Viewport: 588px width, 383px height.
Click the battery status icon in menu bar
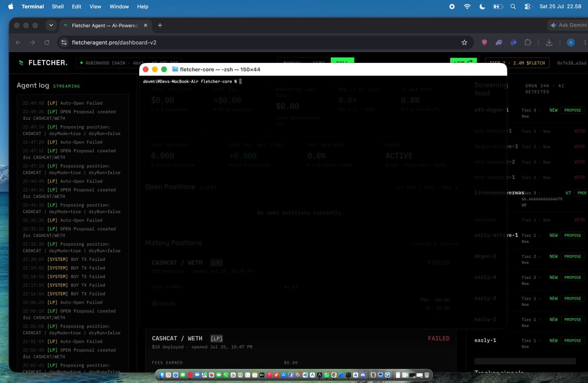click(498, 6)
